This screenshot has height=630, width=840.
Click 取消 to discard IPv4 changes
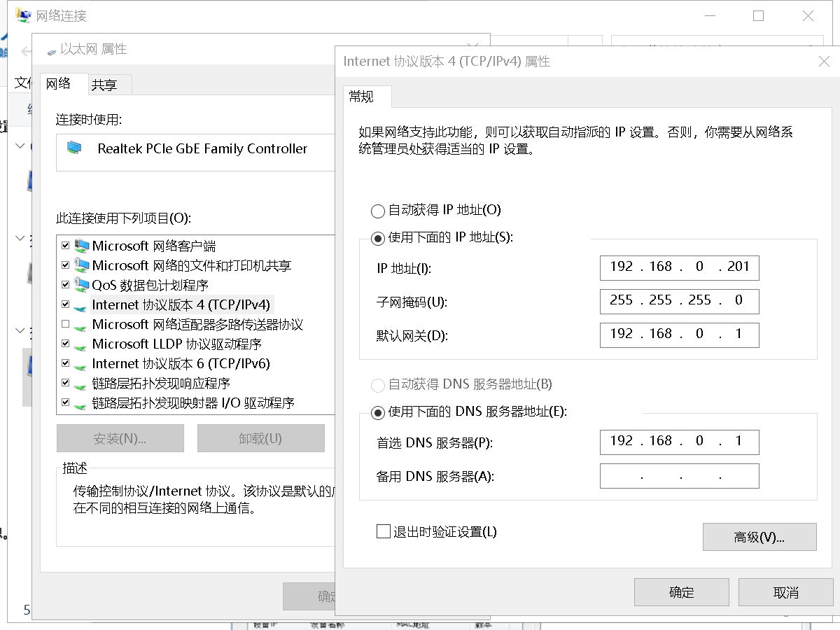tap(786, 592)
